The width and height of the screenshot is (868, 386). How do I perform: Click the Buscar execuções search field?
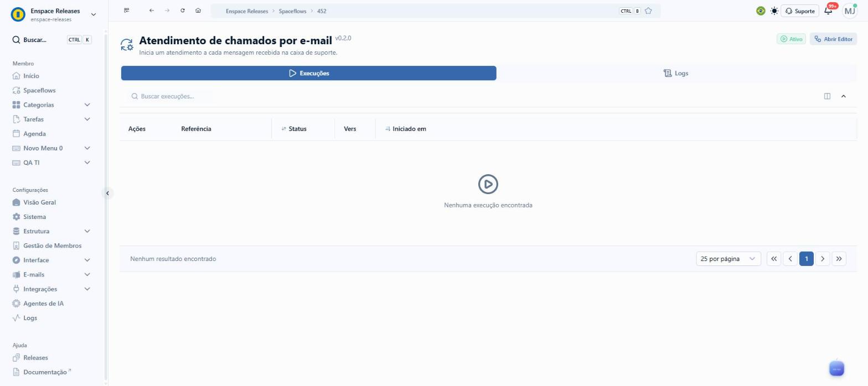pos(169,96)
